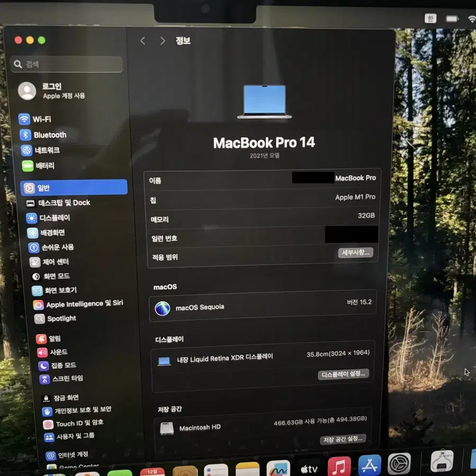Click the 디스플레이 설정... button
476x476 pixels.
coord(343,374)
